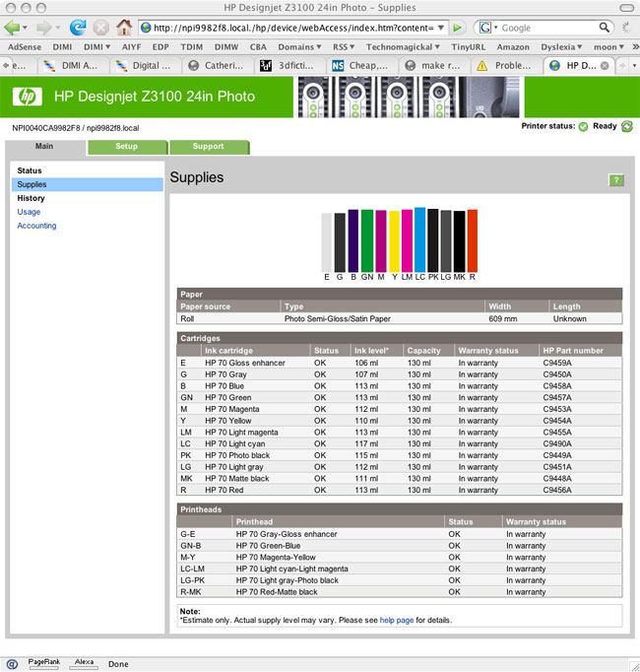Click the Green (GN) ink level bar
This screenshot has width=640, height=672.
[367, 240]
